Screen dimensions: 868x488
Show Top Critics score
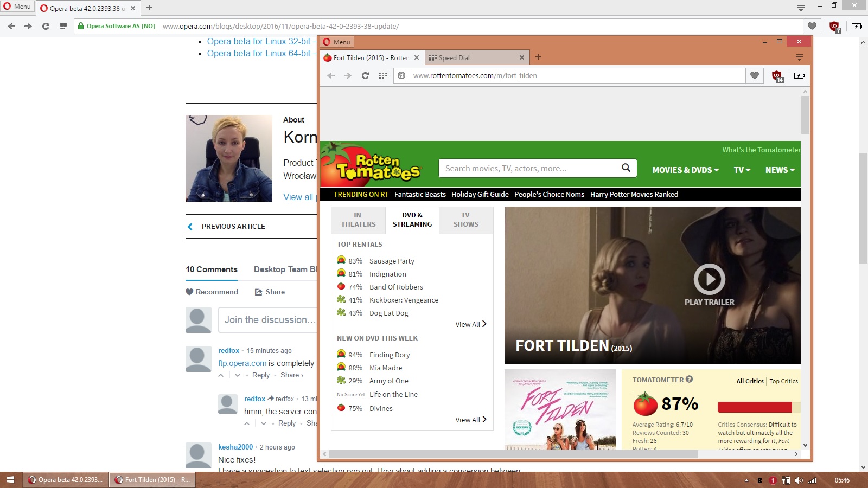784,381
